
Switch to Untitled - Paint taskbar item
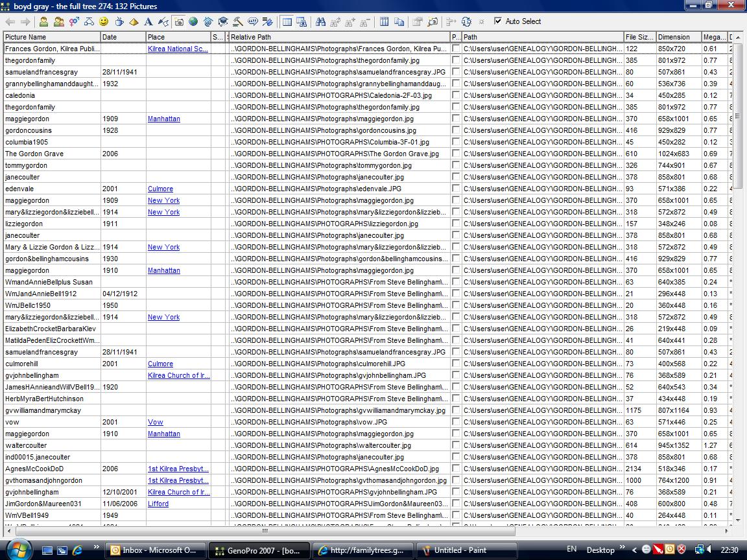pos(460,550)
